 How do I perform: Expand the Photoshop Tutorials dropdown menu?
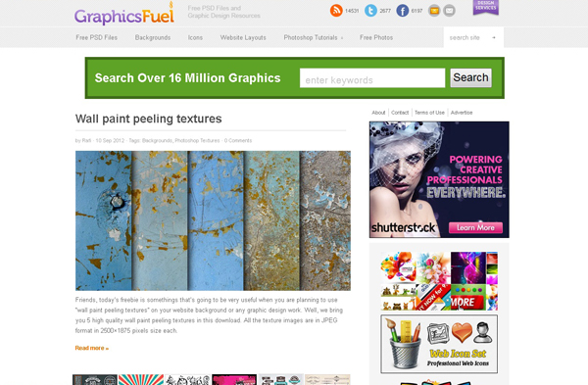coord(314,37)
